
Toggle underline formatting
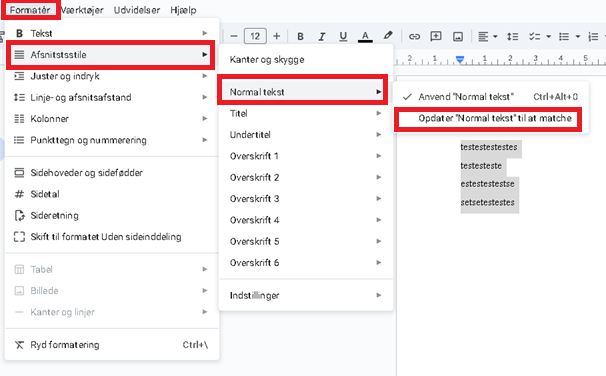[x=343, y=36]
